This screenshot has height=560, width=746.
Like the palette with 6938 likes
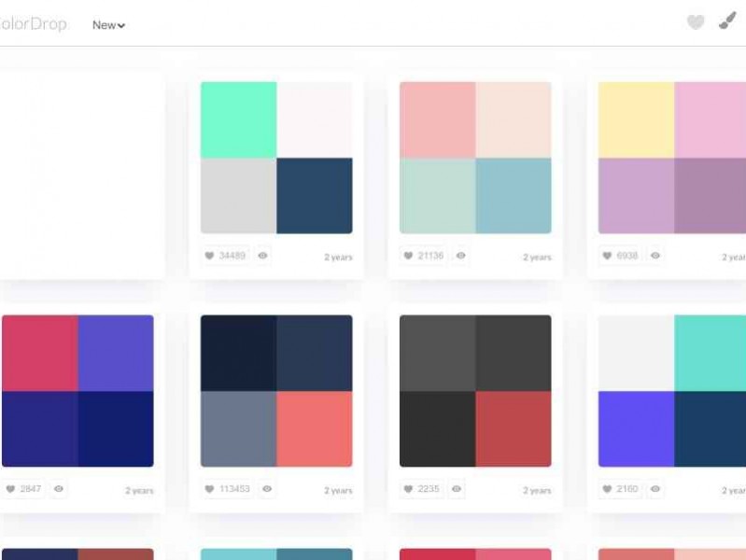[621, 256]
